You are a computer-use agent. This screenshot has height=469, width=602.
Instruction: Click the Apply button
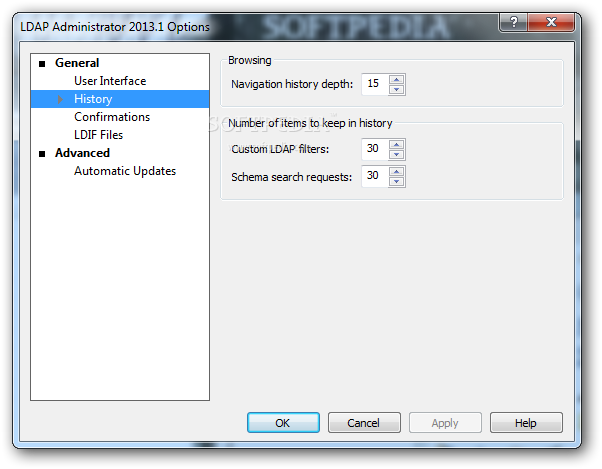click(445, 423)
